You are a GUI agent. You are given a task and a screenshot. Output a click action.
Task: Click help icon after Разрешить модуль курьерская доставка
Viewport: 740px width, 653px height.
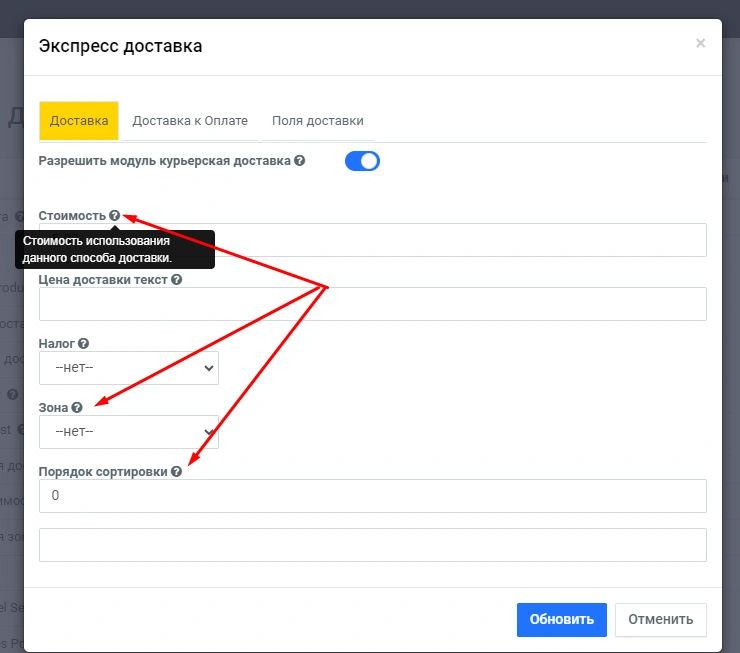[x=300, y=160]
